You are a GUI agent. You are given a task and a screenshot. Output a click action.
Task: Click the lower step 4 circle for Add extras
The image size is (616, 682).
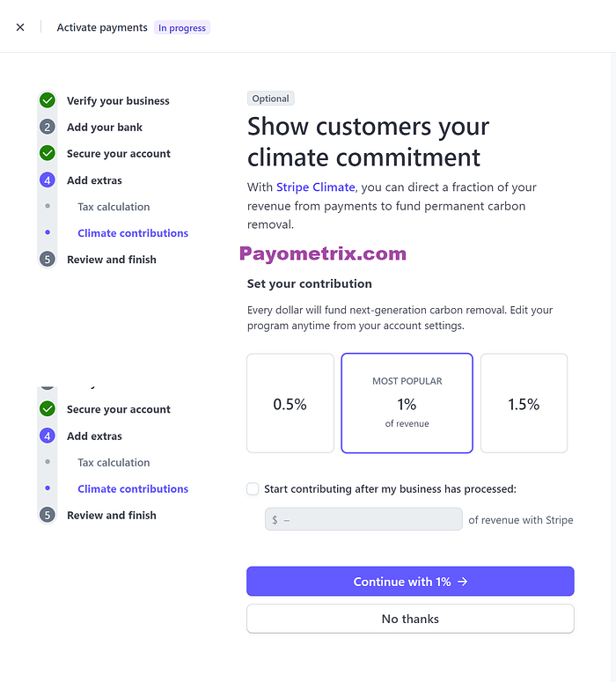tap(48, 436)
